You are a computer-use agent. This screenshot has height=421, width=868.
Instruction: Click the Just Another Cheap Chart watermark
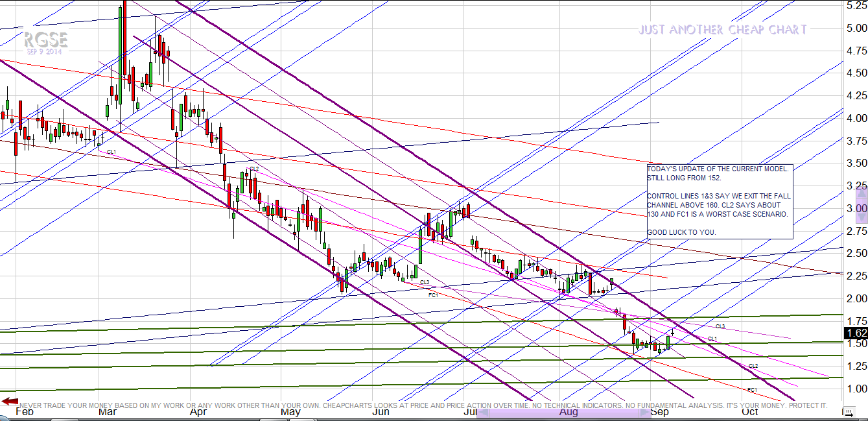tap(723, 30)
